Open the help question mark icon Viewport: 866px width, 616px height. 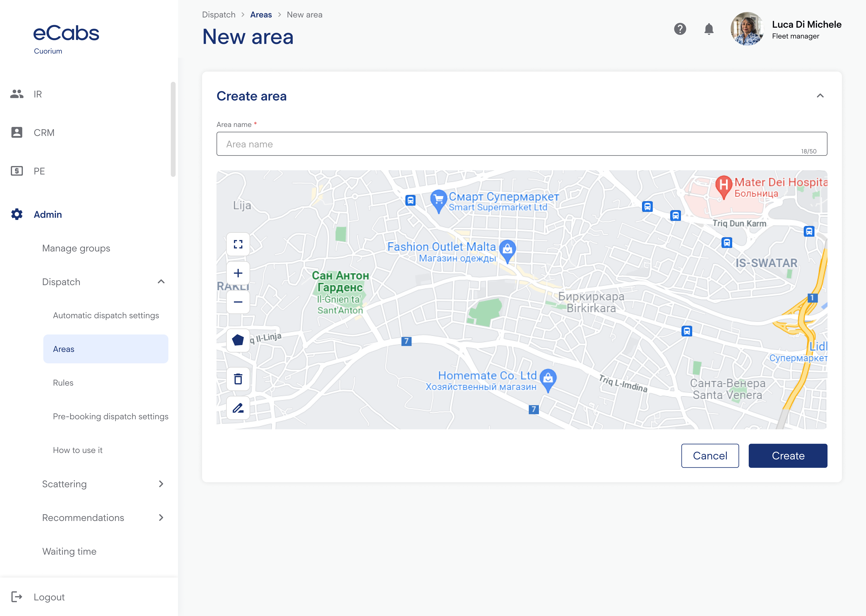(680, 29)
